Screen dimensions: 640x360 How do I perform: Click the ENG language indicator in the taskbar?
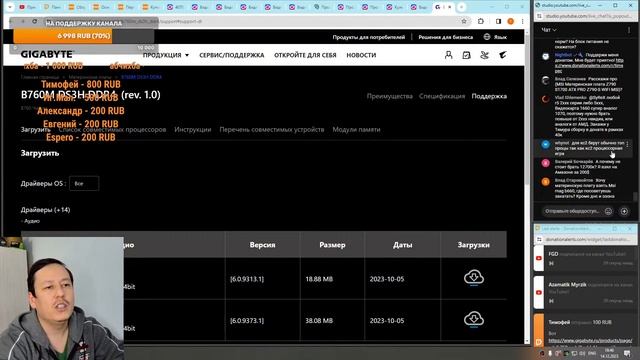(592, 353)
